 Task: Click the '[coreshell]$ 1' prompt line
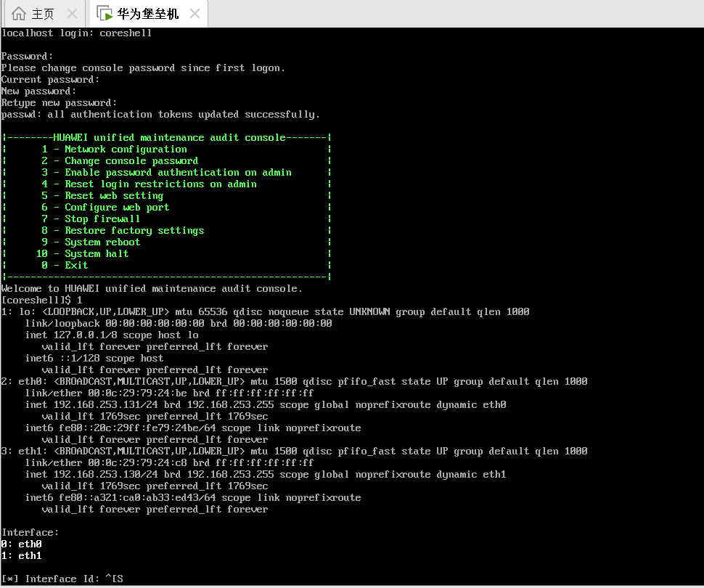[42, 300]
